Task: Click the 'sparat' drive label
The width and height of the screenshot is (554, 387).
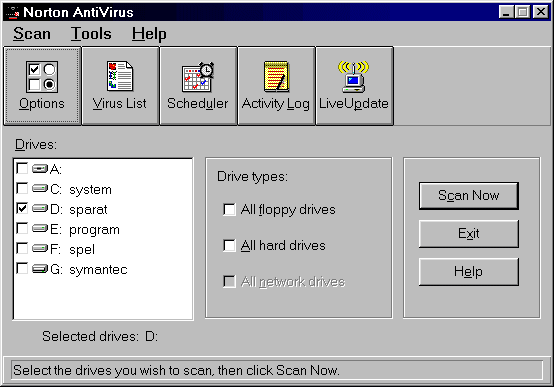Action: coord(88,210)
